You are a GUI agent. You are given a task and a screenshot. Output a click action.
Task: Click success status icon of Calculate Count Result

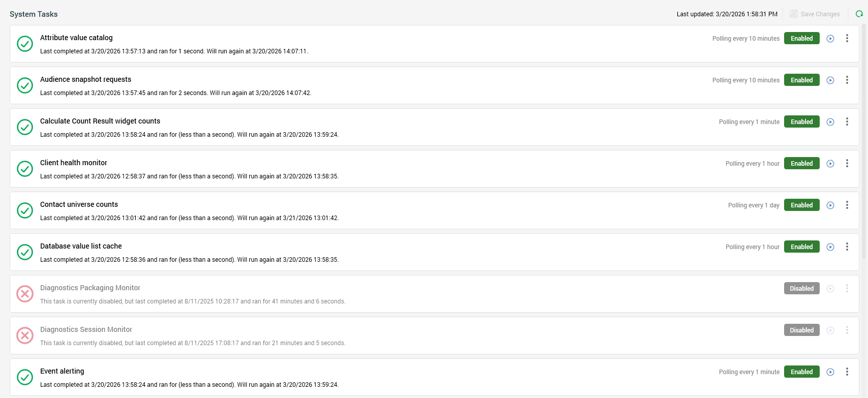25,127
